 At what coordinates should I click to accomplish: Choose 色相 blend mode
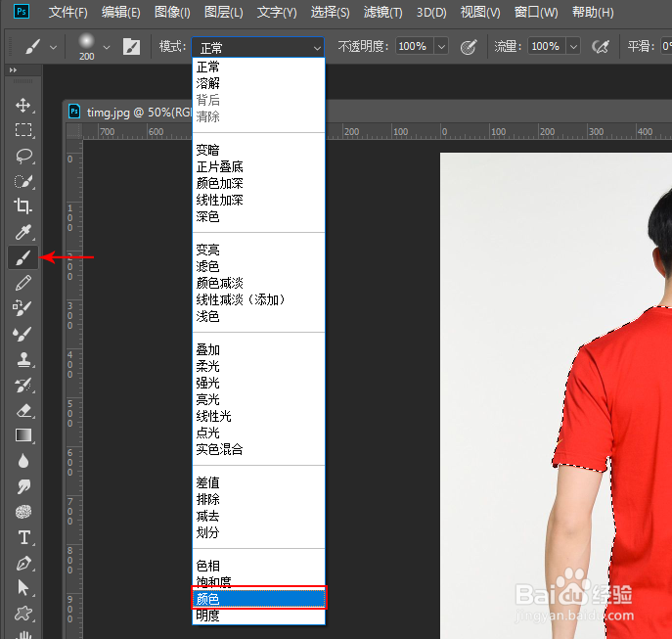pos(258,566)
